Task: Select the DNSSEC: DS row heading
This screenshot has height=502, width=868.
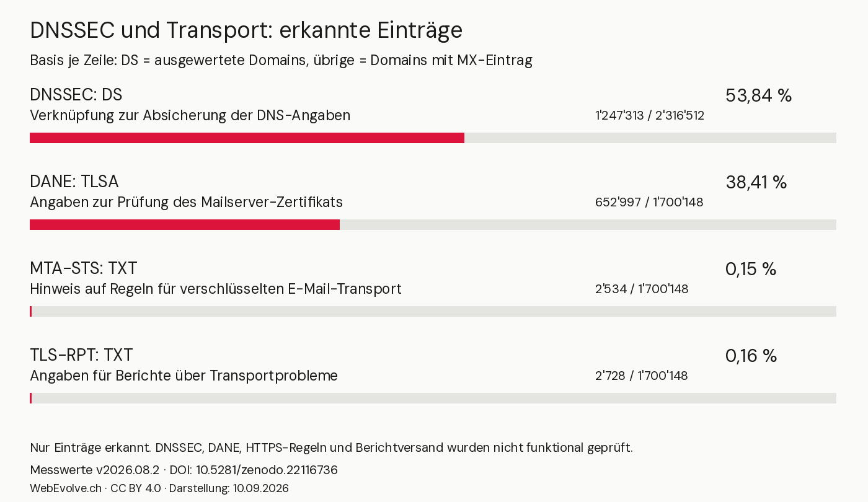Action: tap(76, 95)
